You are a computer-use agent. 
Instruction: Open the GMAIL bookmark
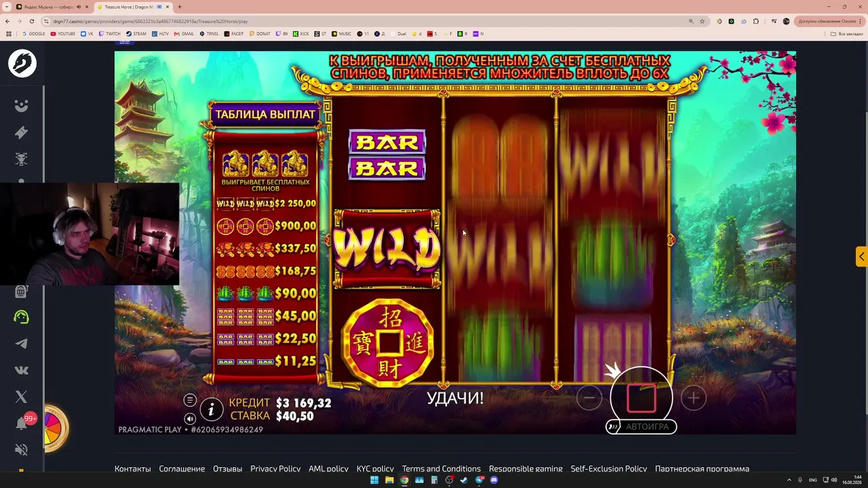point(184,34)
